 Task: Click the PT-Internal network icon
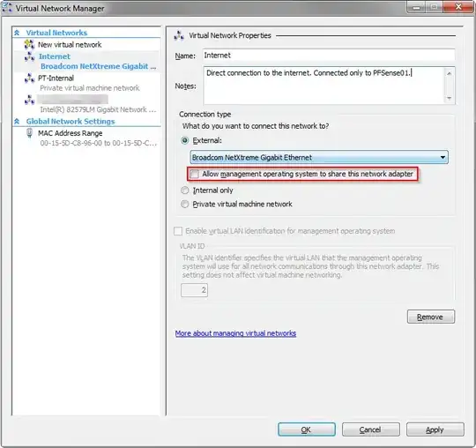pos(29,78)
